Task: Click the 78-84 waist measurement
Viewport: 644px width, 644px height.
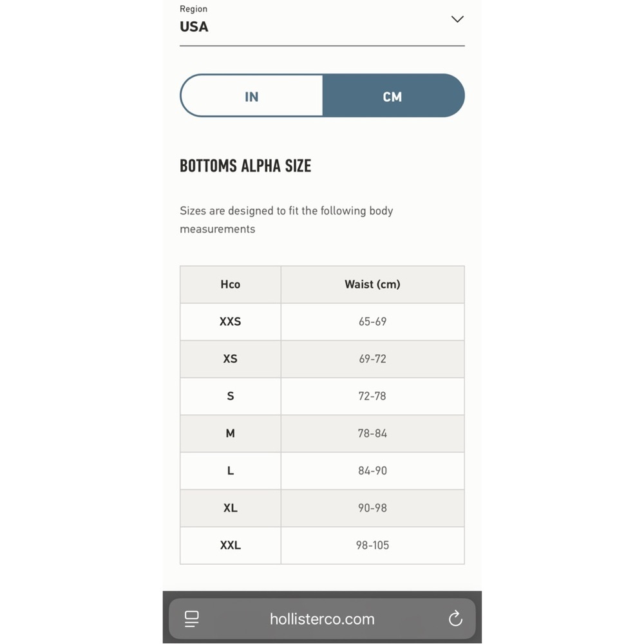Action: coord(372,433)
